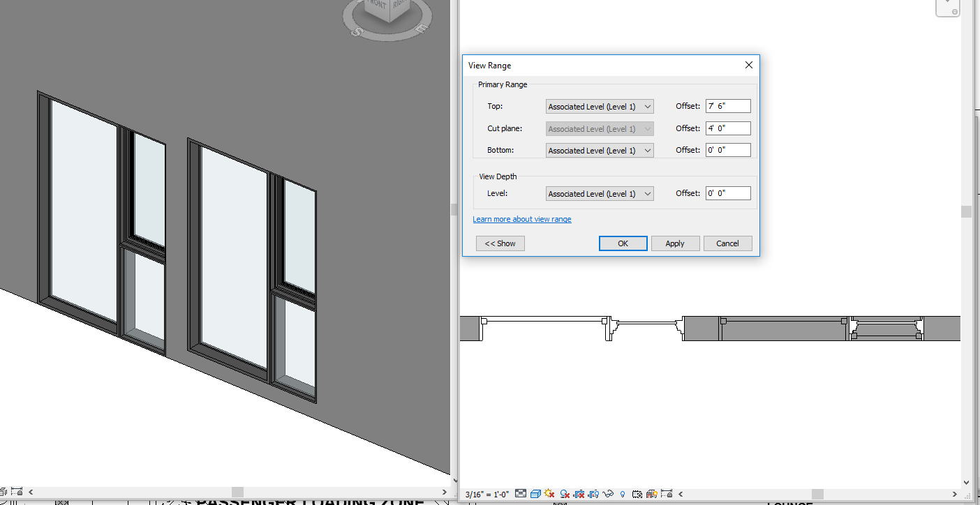Click Reveal Constraints in the 3D view bar
The height and width of the screenshot is (505, 980).
tap(16, 492)
